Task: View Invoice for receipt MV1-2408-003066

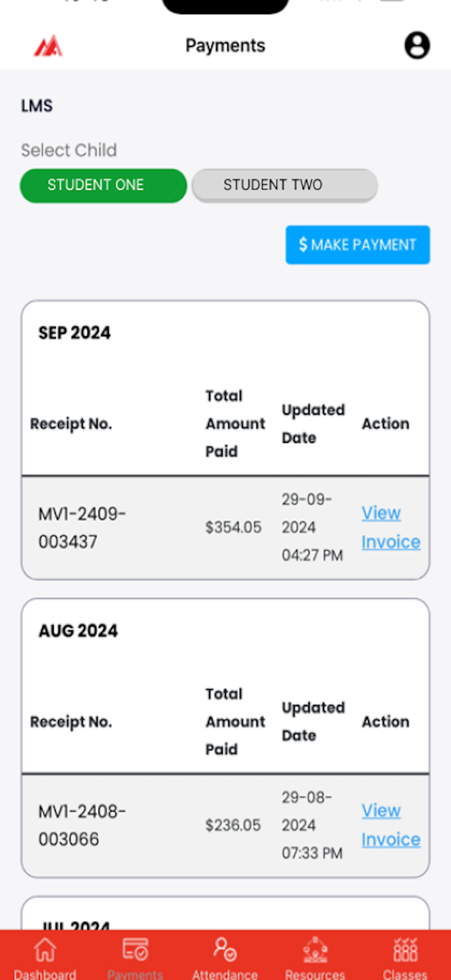Action: [x=391, y=825]
